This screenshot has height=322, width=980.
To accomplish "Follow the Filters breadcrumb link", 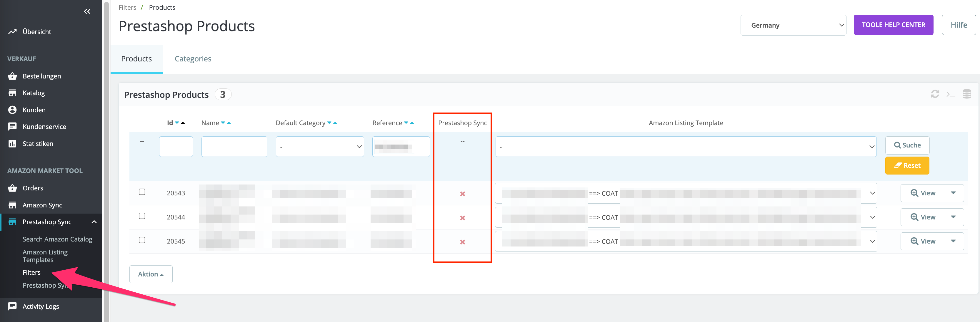I will (x=127, y=7).
